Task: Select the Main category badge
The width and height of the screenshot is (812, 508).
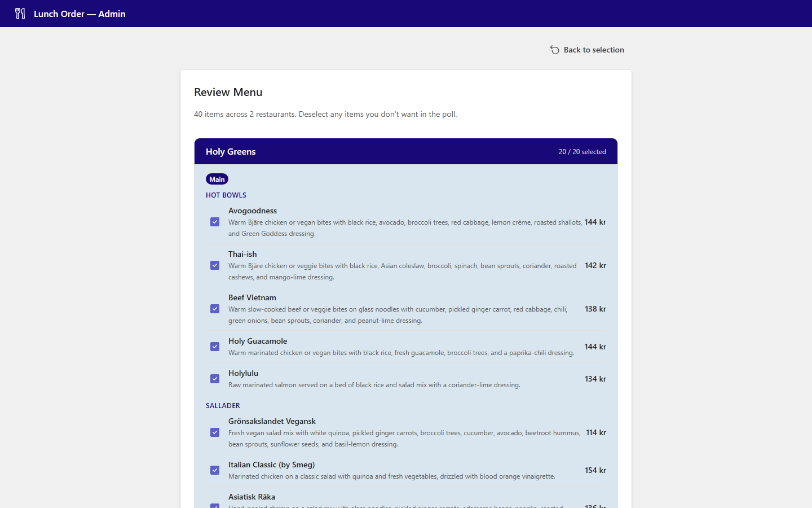Action: pyautogui.click(x=217, y=179)
